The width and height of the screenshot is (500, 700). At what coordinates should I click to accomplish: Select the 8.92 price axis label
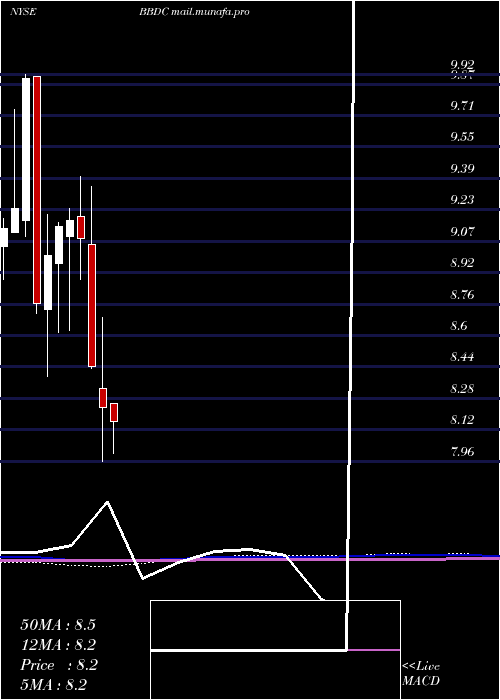click(x=462, y=262)
